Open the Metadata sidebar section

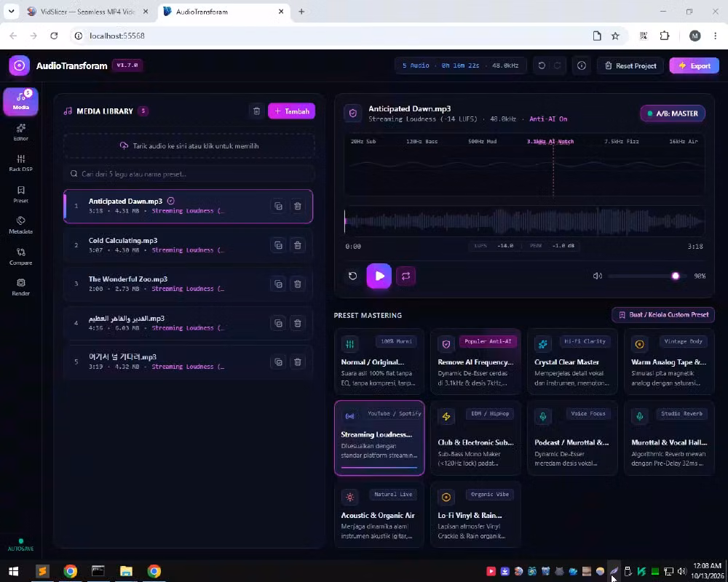coord(21,225)
